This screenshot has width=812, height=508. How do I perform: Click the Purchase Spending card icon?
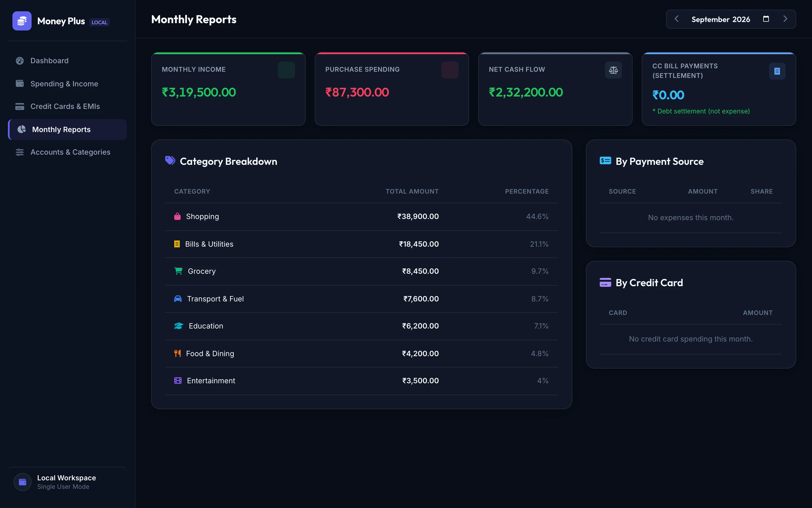click(450, 70)
